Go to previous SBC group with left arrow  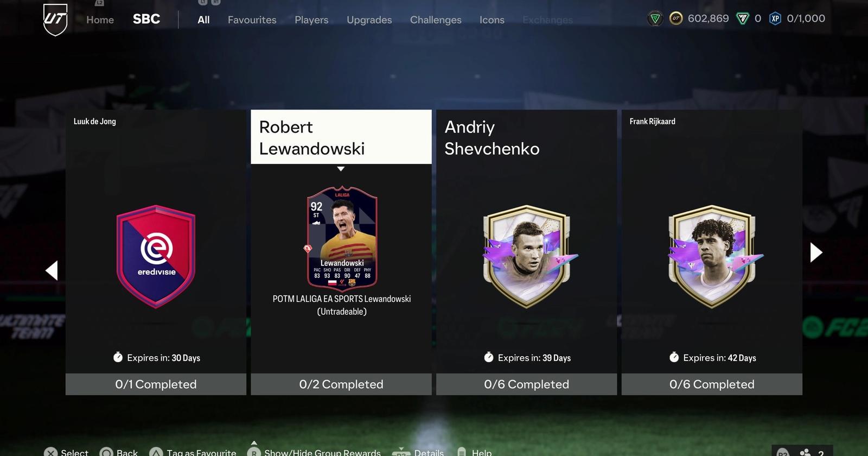(52, 270)
